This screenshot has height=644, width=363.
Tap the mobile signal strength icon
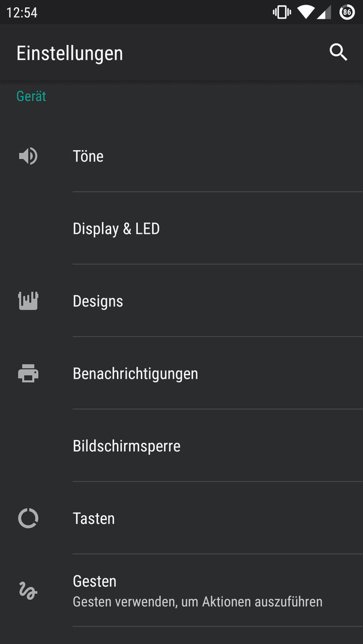(324, 13)
